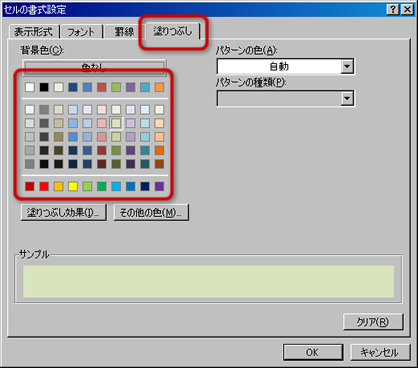Open 塗りつぶし効果 fill effects dialog

tap(64, 212)
